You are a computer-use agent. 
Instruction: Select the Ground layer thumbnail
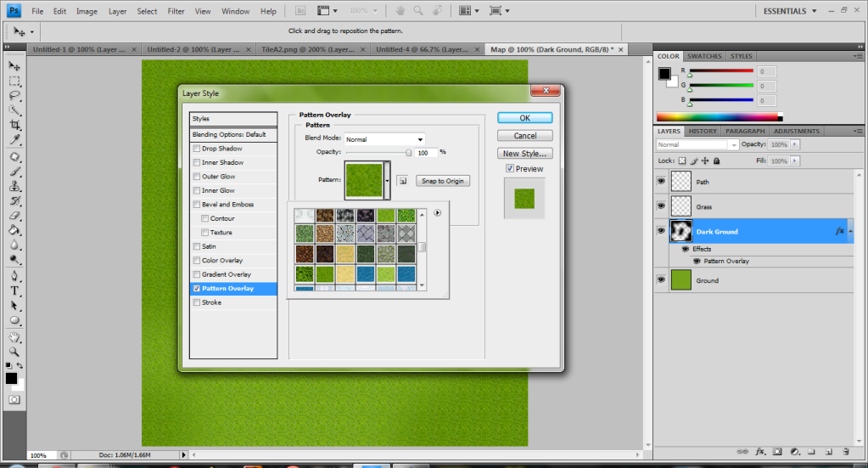coord(680,280)
